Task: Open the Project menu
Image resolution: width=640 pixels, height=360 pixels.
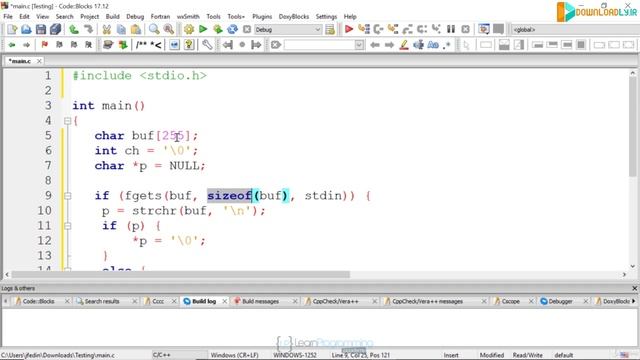Action: click(x=89, y=17)
